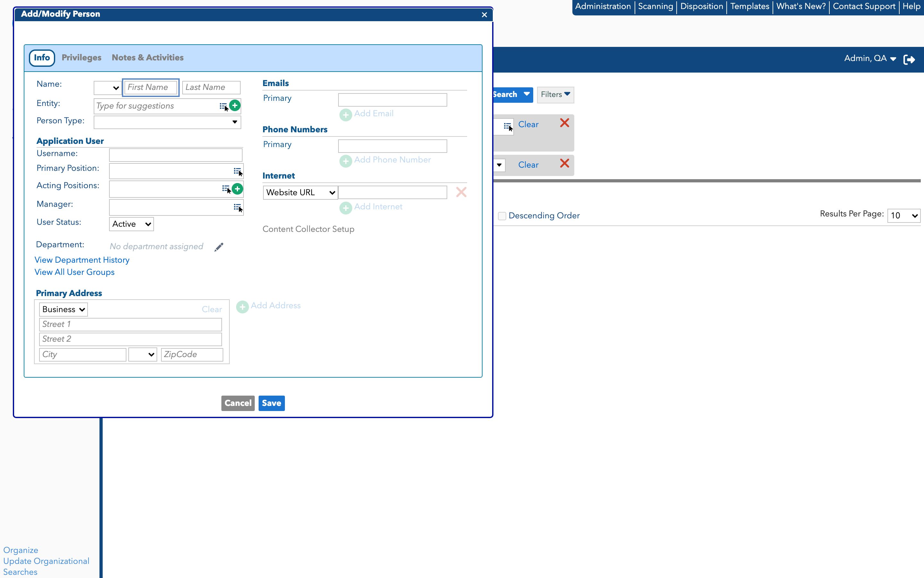Open the Scanning menu
The height and width of the screenshot is (578, 924).
pyautogui.click(x=655, y=6)
